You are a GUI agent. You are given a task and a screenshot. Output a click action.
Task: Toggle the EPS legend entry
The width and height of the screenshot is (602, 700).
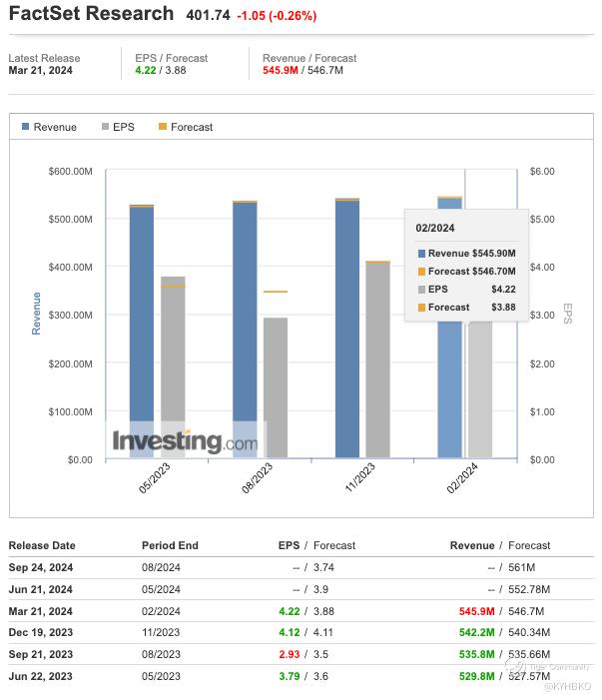coord(118,127)
